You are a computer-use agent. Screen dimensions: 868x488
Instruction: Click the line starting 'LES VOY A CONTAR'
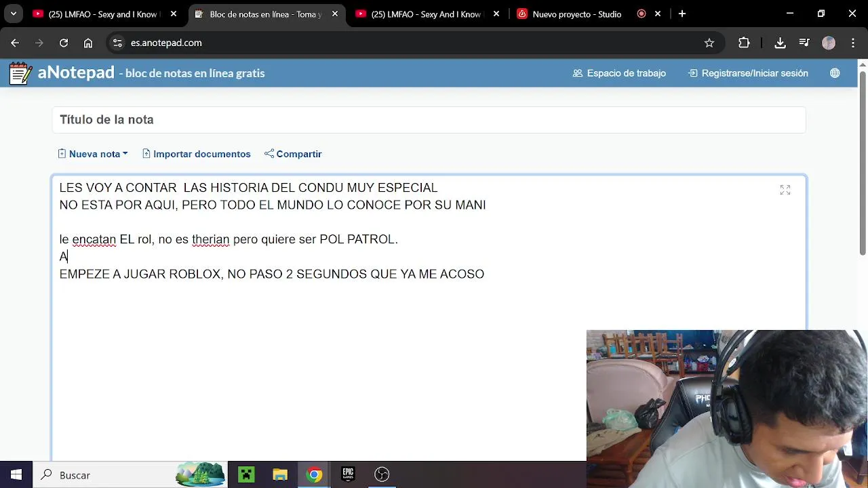pyautogui.click(x=248, y=188)
